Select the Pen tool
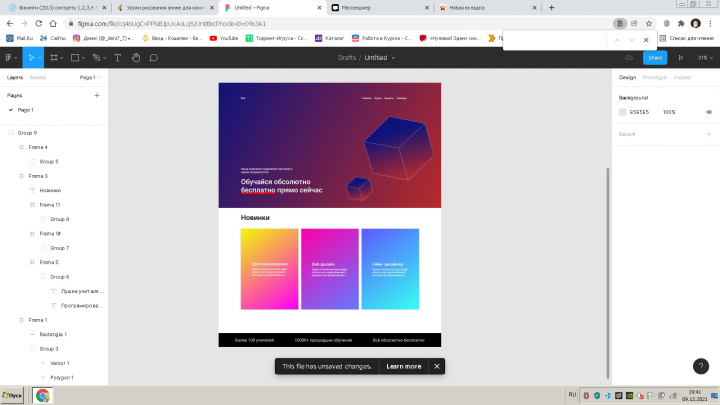The height and width of the screenshot is (405, 720). pos(96,58)
